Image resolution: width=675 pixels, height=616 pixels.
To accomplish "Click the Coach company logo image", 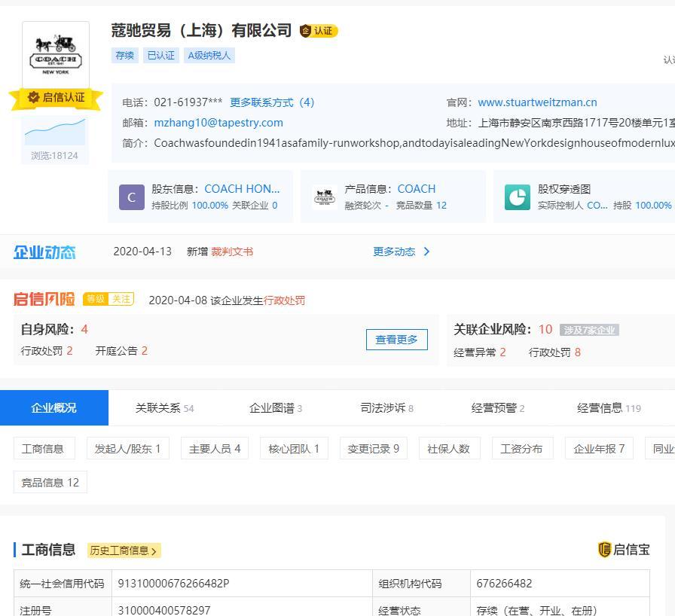I will (56, 54).
